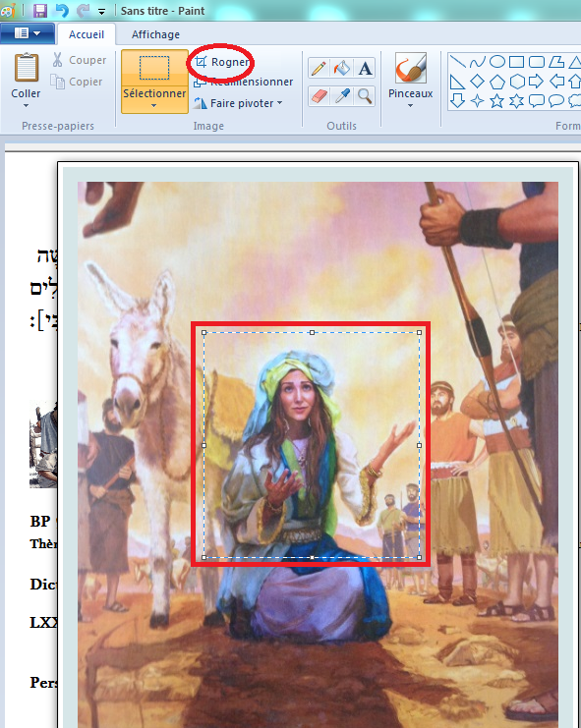Select the rounded rectangle shape
Screen dimensions: 581x728
(537, 61)
